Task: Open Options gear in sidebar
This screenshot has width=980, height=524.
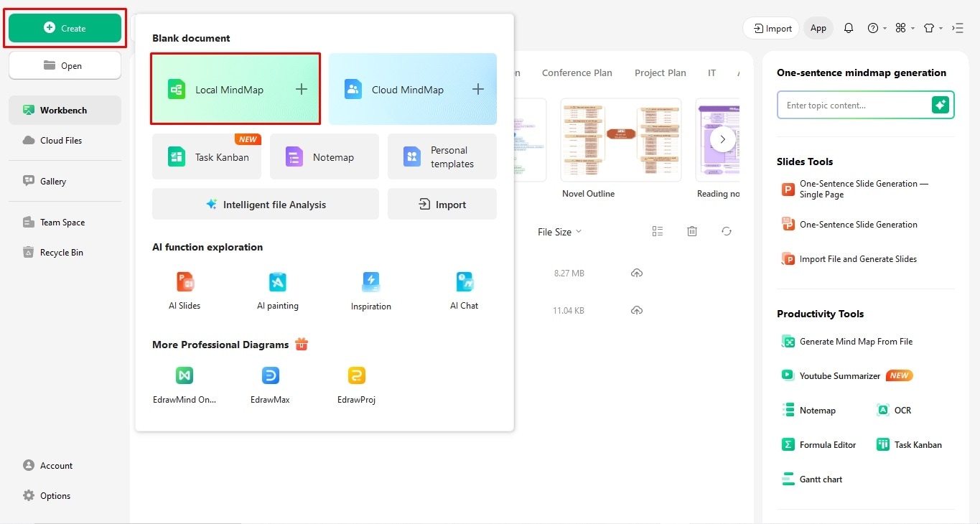Action: point(47,495)
